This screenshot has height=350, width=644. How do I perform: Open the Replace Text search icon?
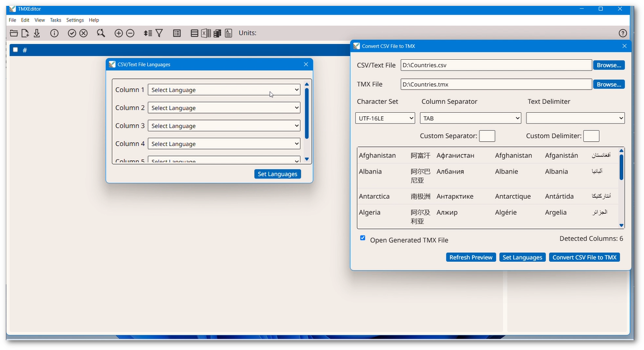click(x=101, y=33)
